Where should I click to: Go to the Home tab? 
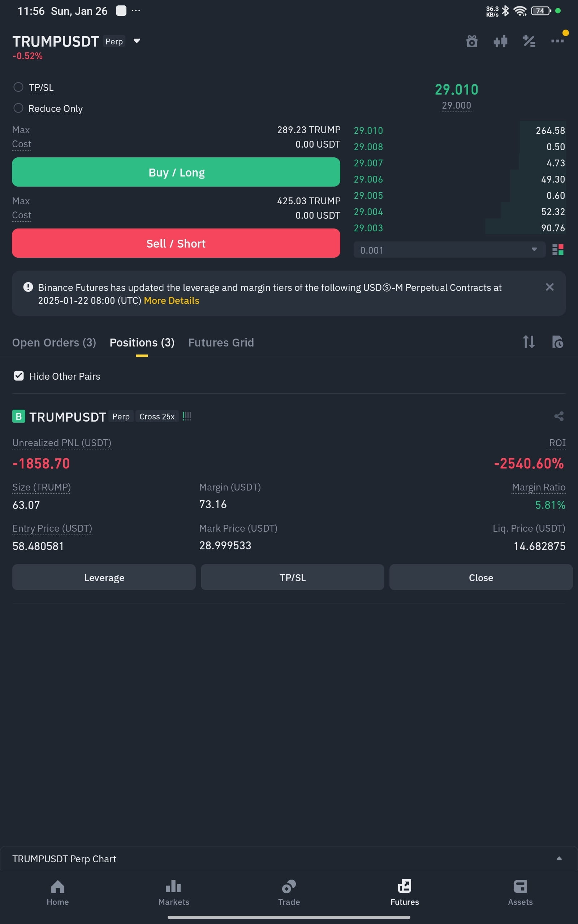pyautogui.click(x=58, y=893)
